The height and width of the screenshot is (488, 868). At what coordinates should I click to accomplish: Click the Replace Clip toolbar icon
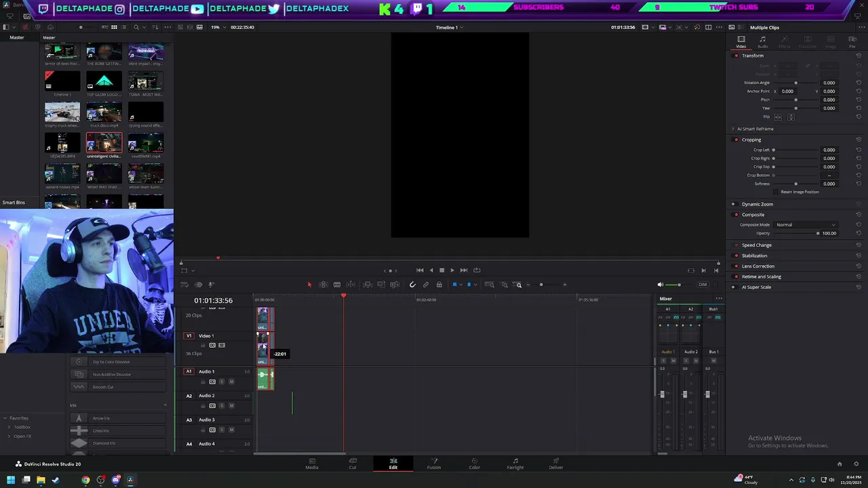point(395,285)
